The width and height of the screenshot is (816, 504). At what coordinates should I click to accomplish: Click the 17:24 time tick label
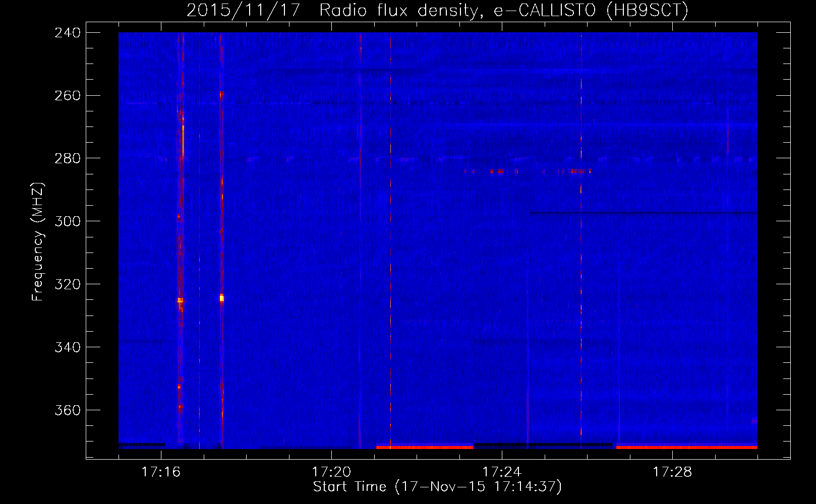(502, 472)
